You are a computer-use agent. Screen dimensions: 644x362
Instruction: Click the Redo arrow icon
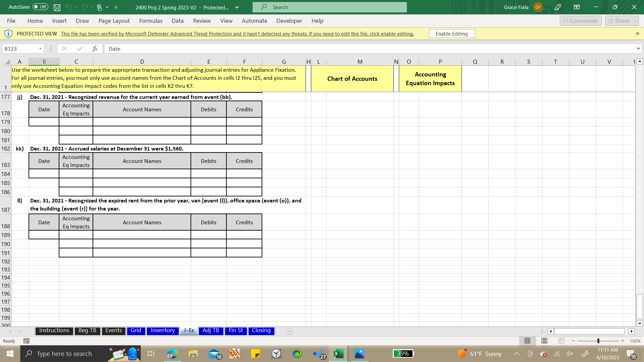[85, 7]
